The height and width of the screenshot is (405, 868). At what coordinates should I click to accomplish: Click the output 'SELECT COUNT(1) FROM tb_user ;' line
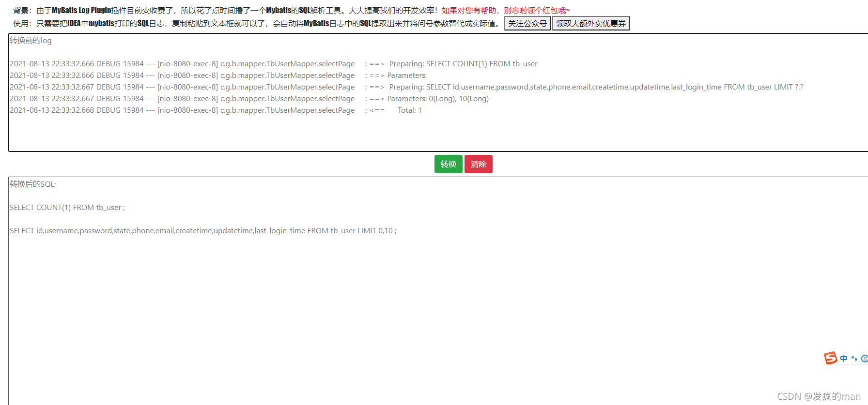[67, 208]
